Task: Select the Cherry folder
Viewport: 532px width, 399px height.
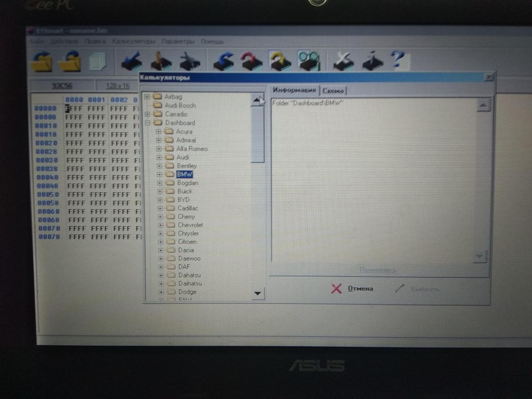Action: (x=186, y=216)
